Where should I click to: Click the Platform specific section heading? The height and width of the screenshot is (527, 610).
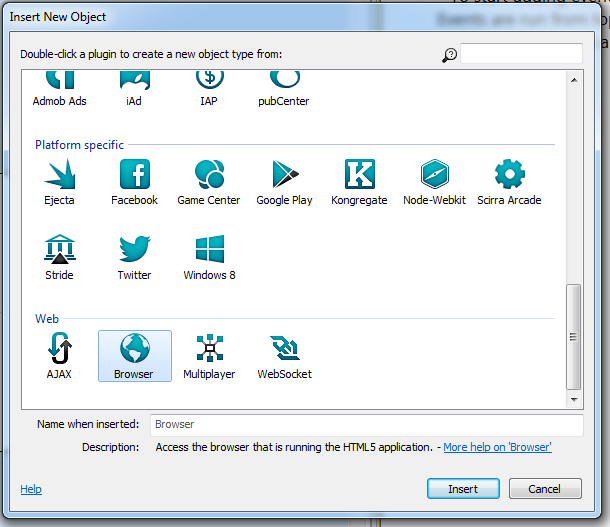click(79, 145)
